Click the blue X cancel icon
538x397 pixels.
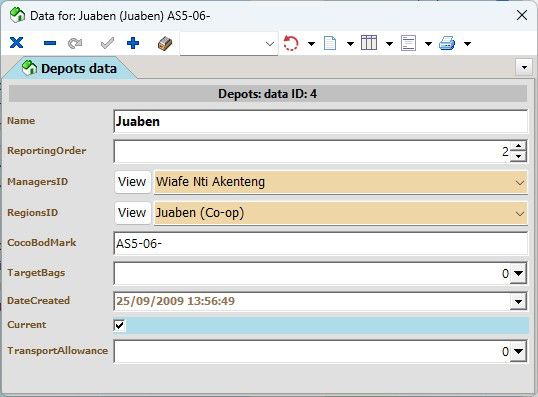pos(16,43)
